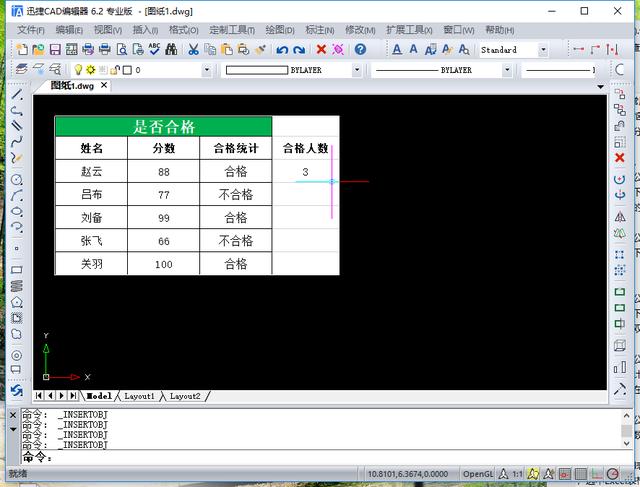Viewport: 640px width, 487px height.
Task: Open the 插入(I) menu
Action: pyautogui.click(x=145, y=30)
